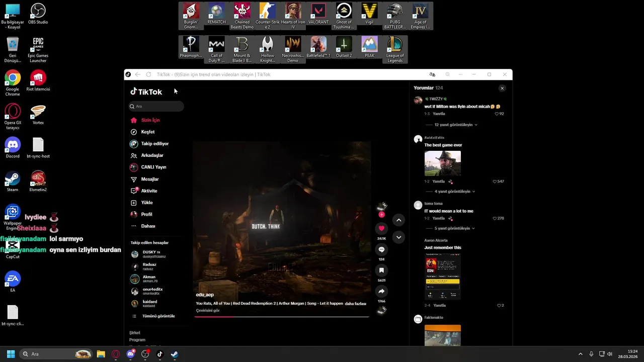Expand 5 yanıt görüntüleyin replies
The width and height of the screenshot is (644, 362).
(455, 228)
